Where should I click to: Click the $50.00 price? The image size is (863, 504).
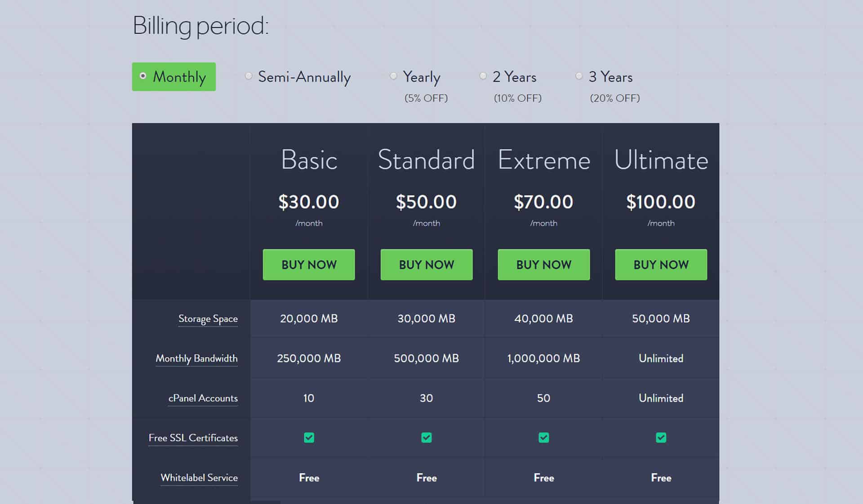click(427, 202)
